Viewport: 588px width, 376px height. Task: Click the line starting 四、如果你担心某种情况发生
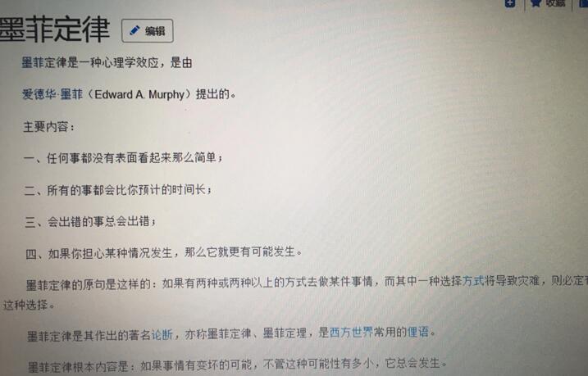point(163,253)
